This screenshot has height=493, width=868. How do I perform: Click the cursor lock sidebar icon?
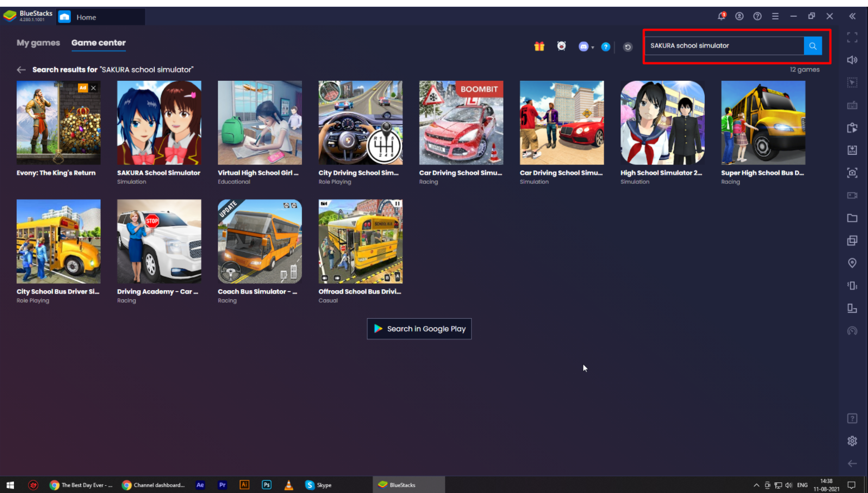tap(852, 82)
